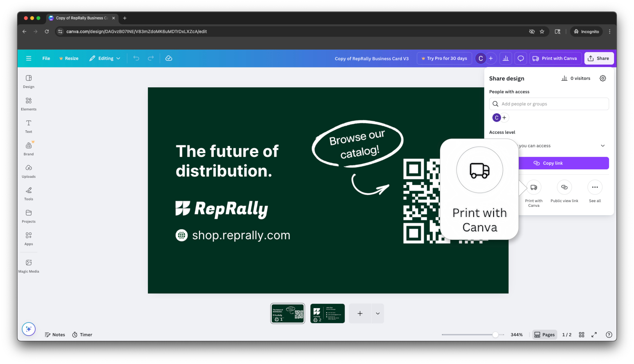
Task: Open the Tools panel
Action: (29, 194)
